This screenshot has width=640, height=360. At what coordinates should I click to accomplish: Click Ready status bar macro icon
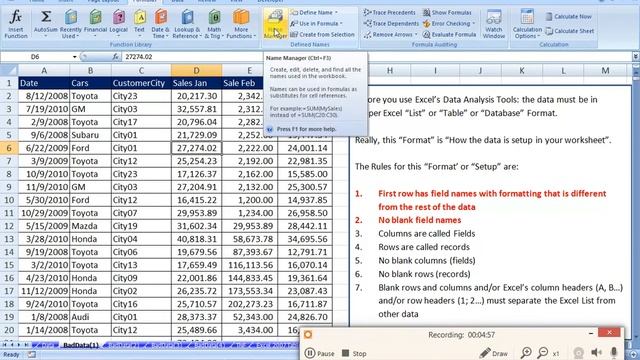click(x=31, y=355)
